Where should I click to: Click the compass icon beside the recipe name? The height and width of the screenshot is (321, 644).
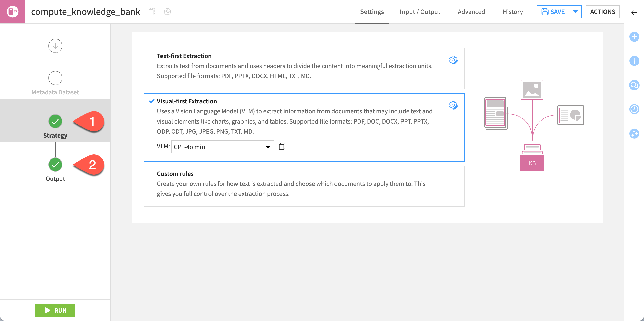pos(167,12)
